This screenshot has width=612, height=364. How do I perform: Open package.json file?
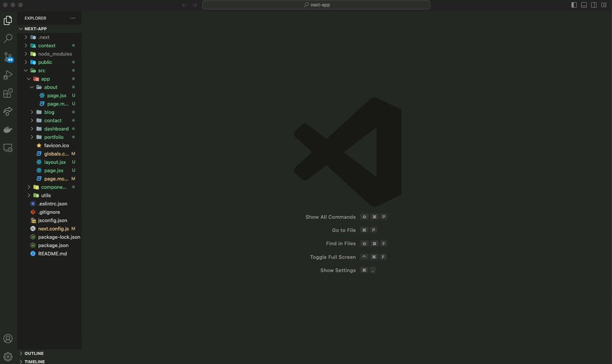[x=49, y=245]
